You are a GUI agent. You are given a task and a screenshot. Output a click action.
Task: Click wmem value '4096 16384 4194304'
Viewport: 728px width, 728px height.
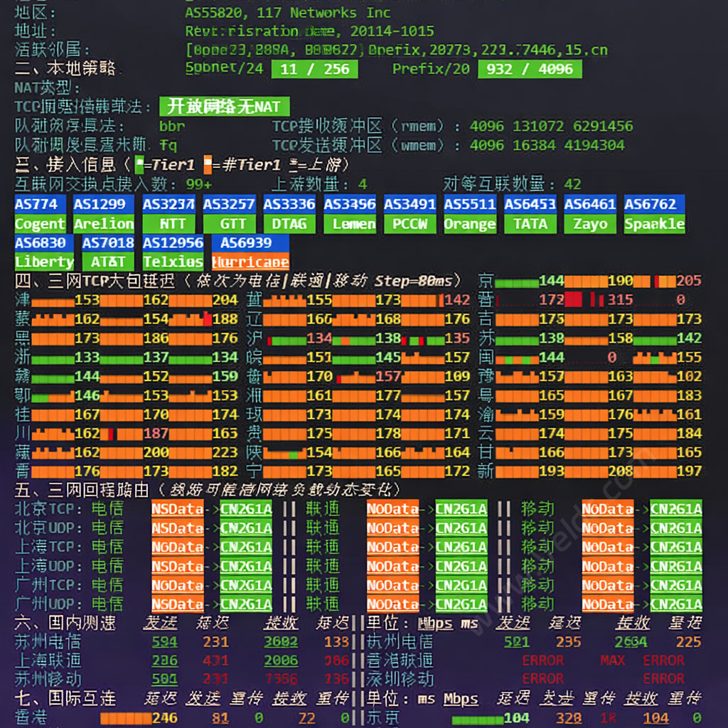pyautogui.click(x=547, y=145)
